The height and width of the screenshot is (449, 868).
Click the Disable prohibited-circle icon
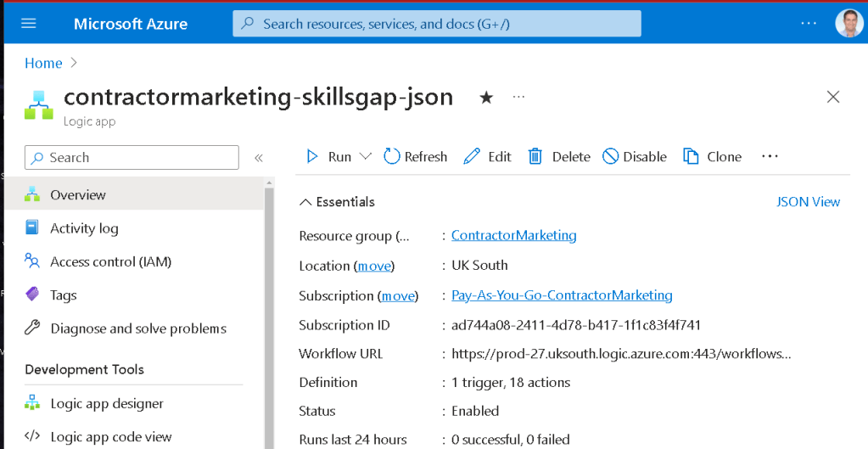610,157
